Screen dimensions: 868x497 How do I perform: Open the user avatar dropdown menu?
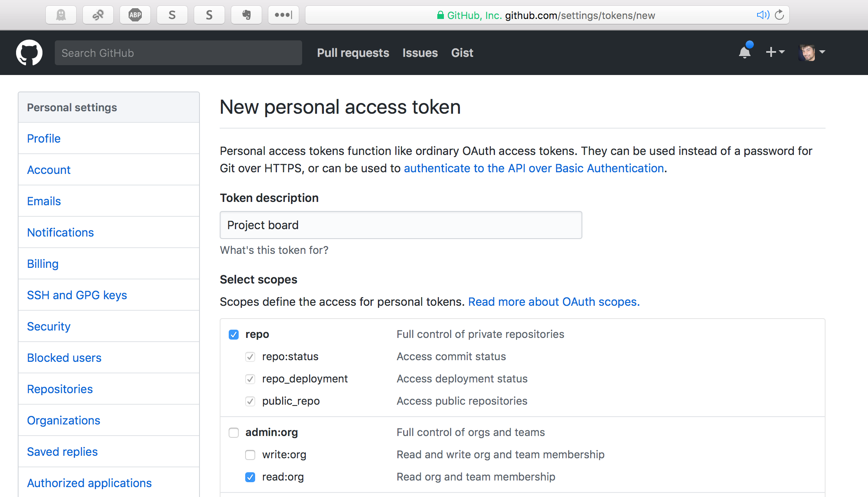[811, 52]
